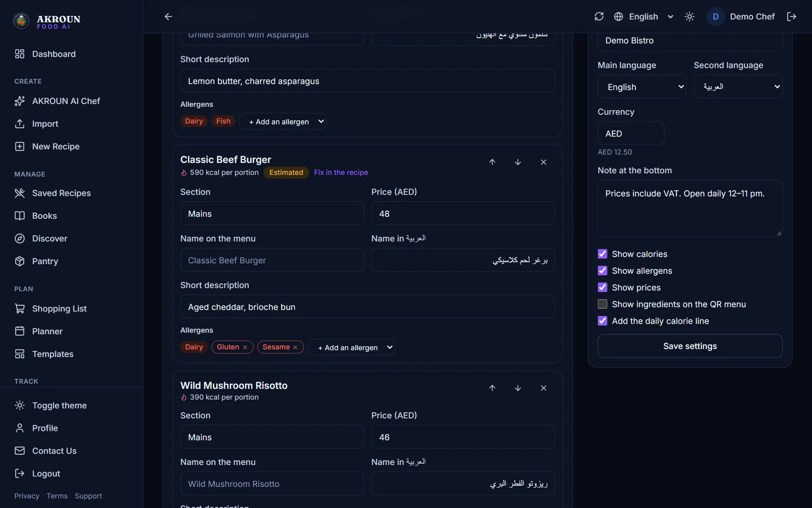Click Save settings button

pyautogui.click(x=690, y=346)
